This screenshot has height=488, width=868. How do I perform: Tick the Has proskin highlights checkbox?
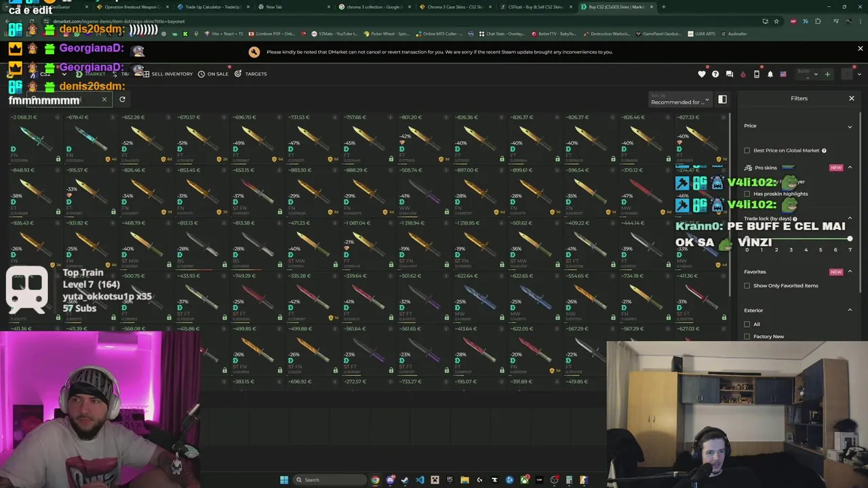[x=747, y=194]
